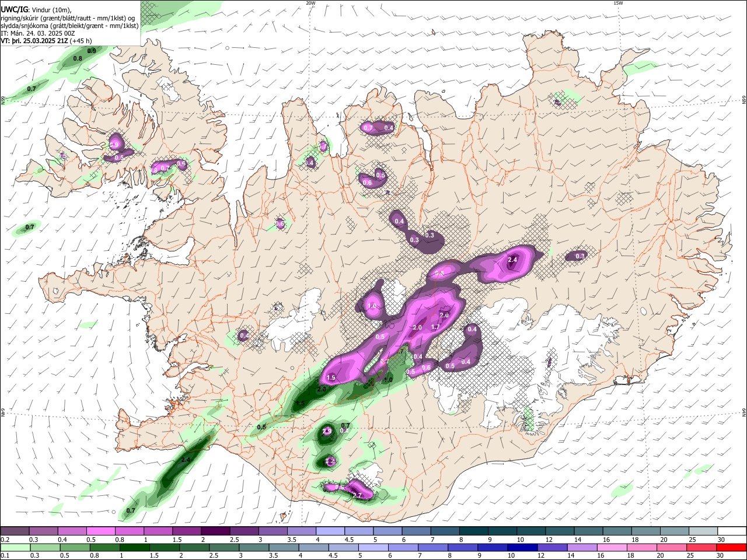This screenshot has height=560, width=747.
Task: Click the "2.7" value on the south coast
Action: click(x=358, y=496)
